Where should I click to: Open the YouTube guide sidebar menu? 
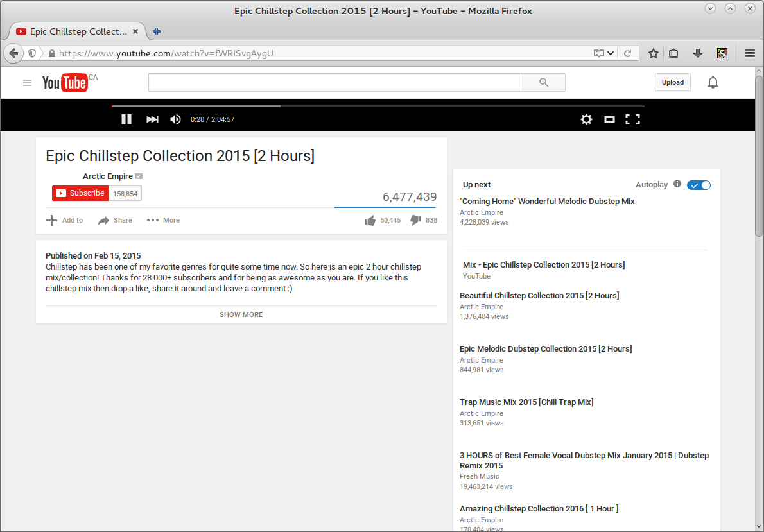[27, 82]
